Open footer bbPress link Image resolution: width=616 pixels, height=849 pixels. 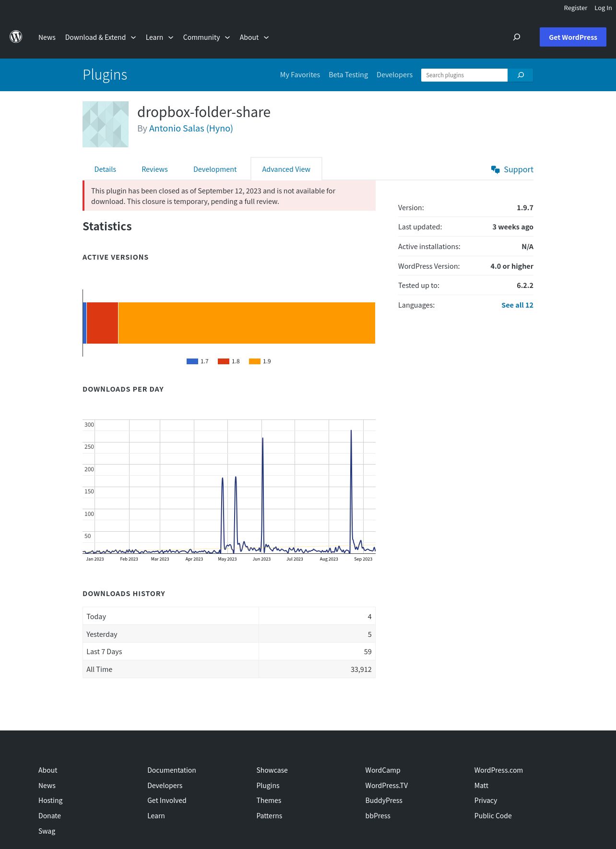pos(378,816)
